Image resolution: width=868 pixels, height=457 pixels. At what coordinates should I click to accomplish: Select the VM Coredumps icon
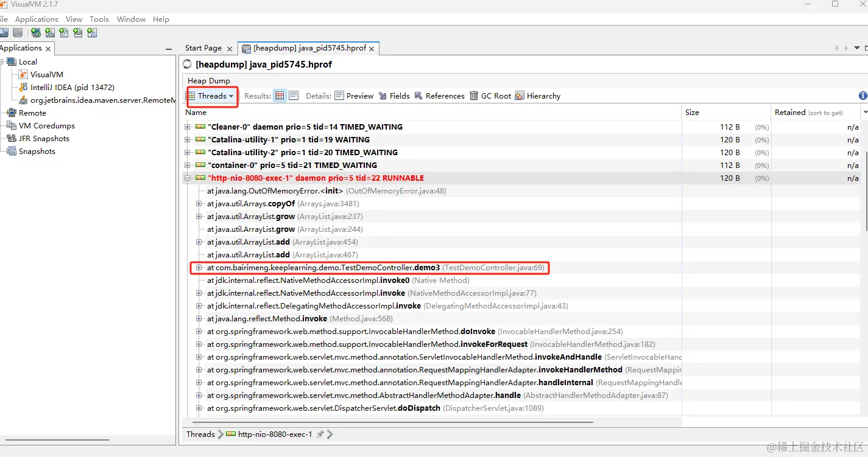pos(12,125)
